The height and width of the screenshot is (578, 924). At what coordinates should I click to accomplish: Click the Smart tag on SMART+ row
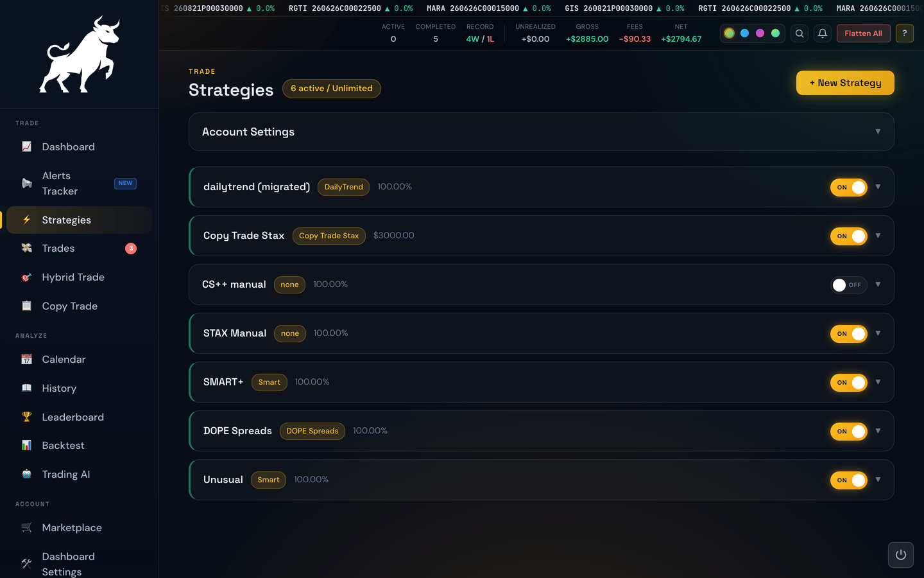269,382
